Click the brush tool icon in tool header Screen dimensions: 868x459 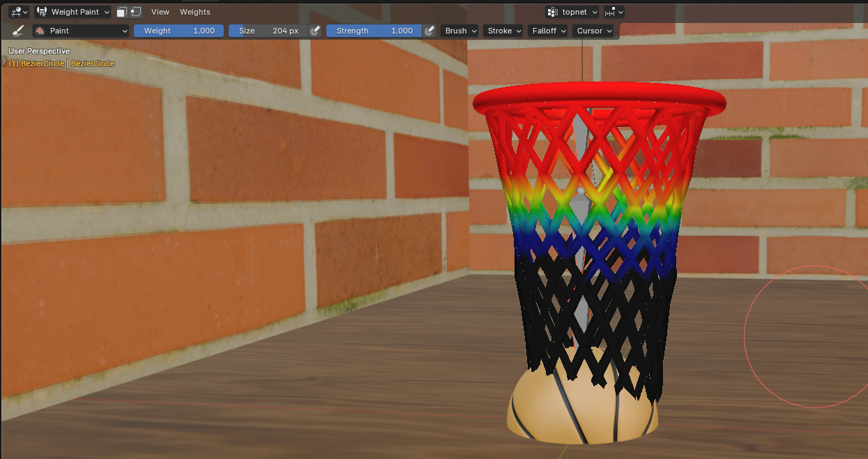click(x=19, y=31)
